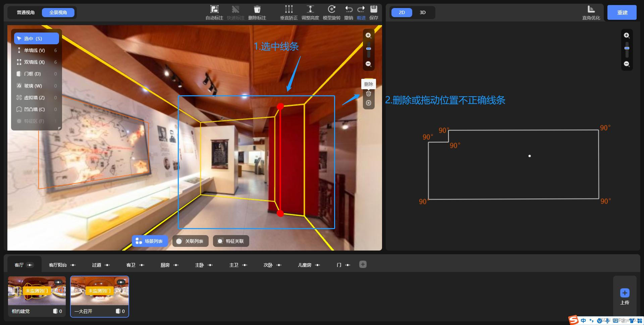The height and width of the screenshot is (325, 644).
Task: Open the 过道 room tab
Action: tap(97, 265)
